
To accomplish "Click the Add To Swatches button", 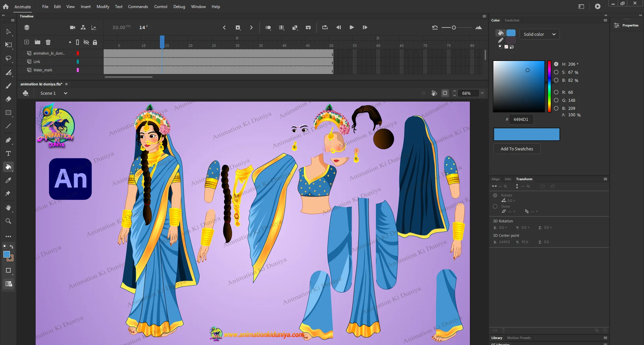I will 517,149.
